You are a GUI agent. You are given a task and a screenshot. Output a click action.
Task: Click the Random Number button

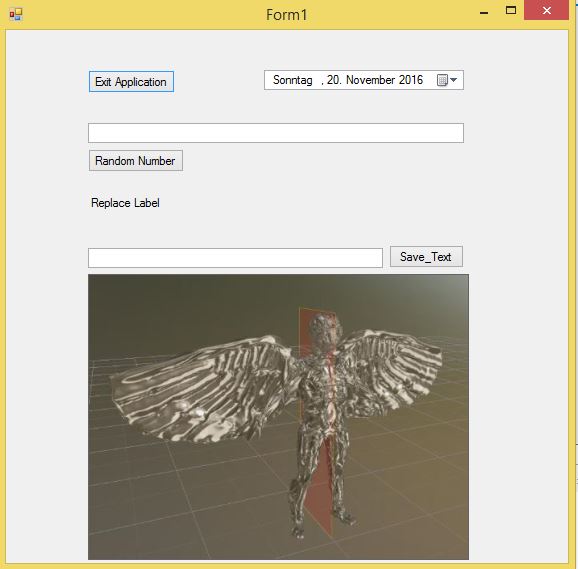(x=136, y=161)
